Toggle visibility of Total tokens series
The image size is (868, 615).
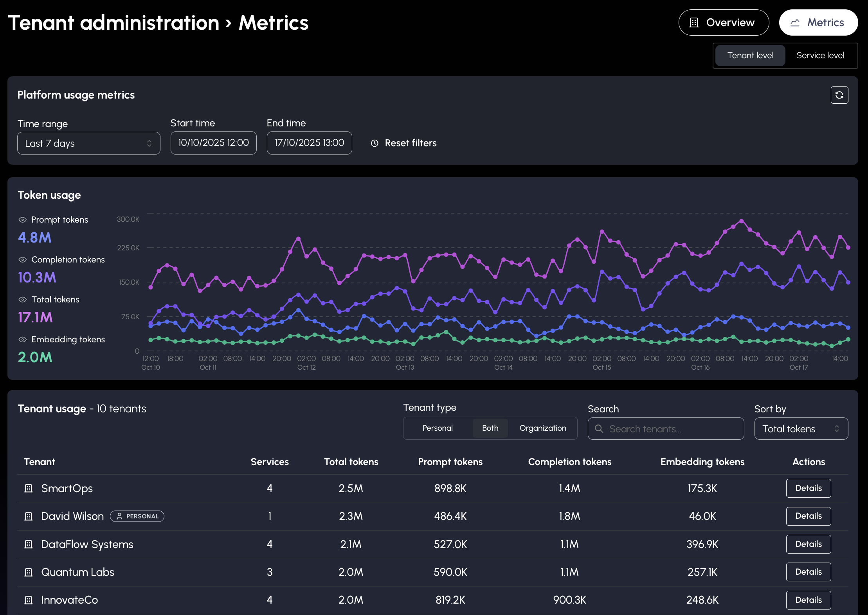pos(23,300)
